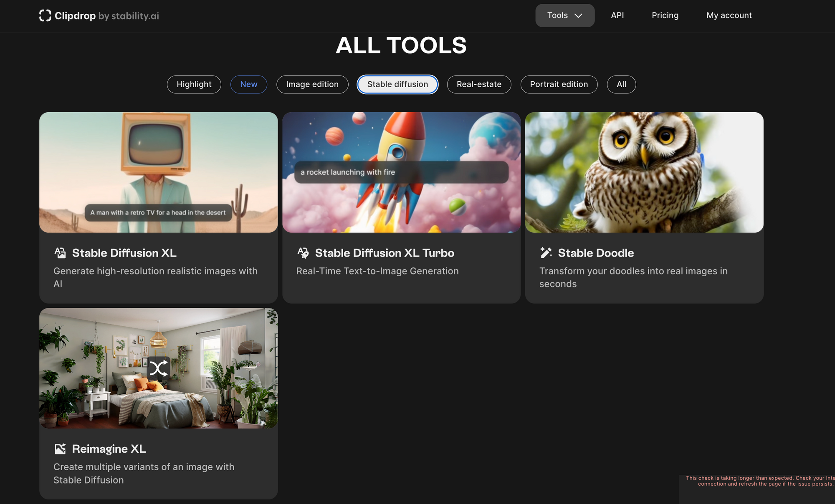Click the shuffle icon on the bedroom image
Screen dimensions: 835x504
(158, 368)
